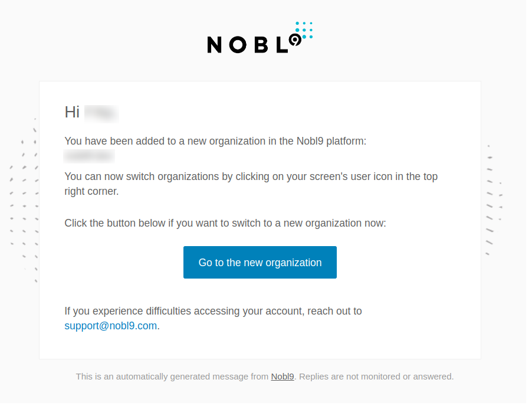Follow the underlined Nobl9 footer link
This screenshot has width=532, height=409.
283,377
